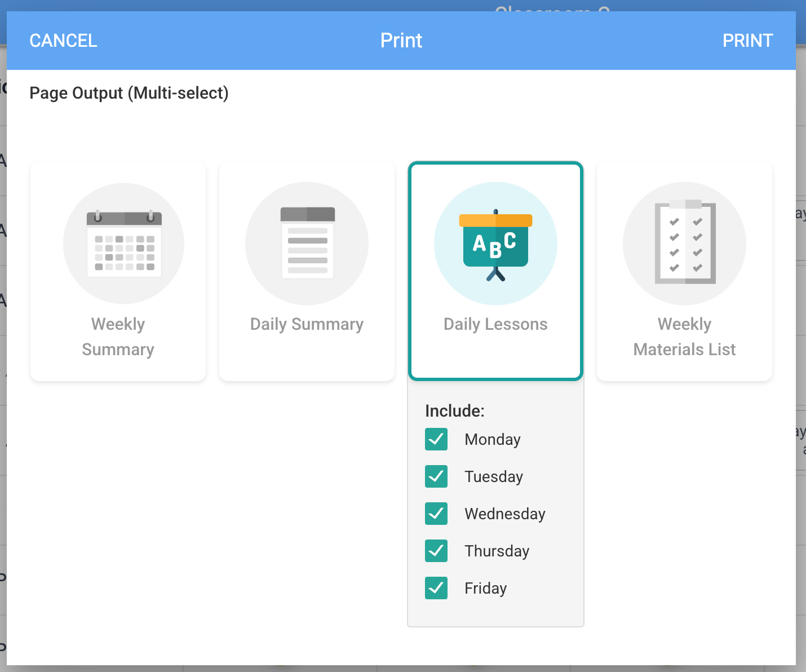Toggle the Wednesday checkbox off
This screenshot has height=672, width=806.
(436, 514)
